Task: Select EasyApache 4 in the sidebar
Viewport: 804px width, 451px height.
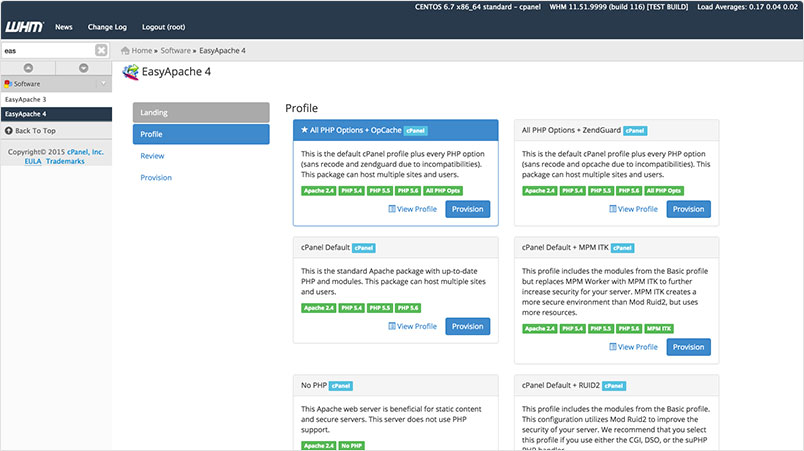Action: [x=56, y=114]
